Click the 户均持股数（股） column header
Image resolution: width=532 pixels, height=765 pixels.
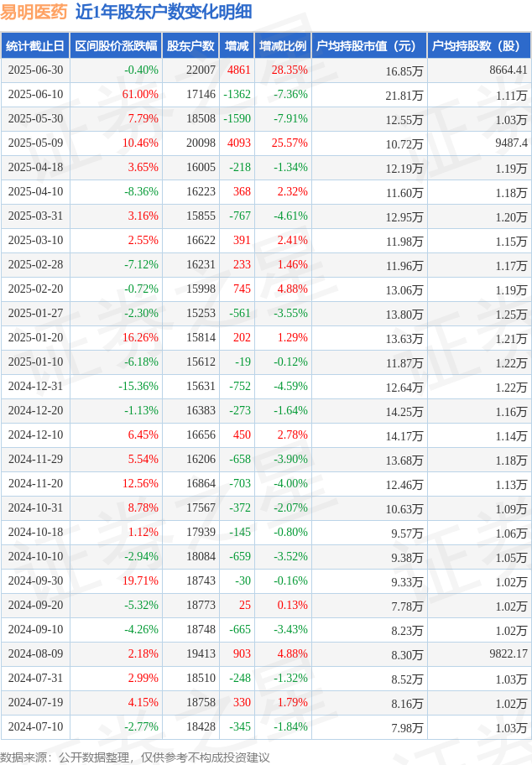coord(479,46)
